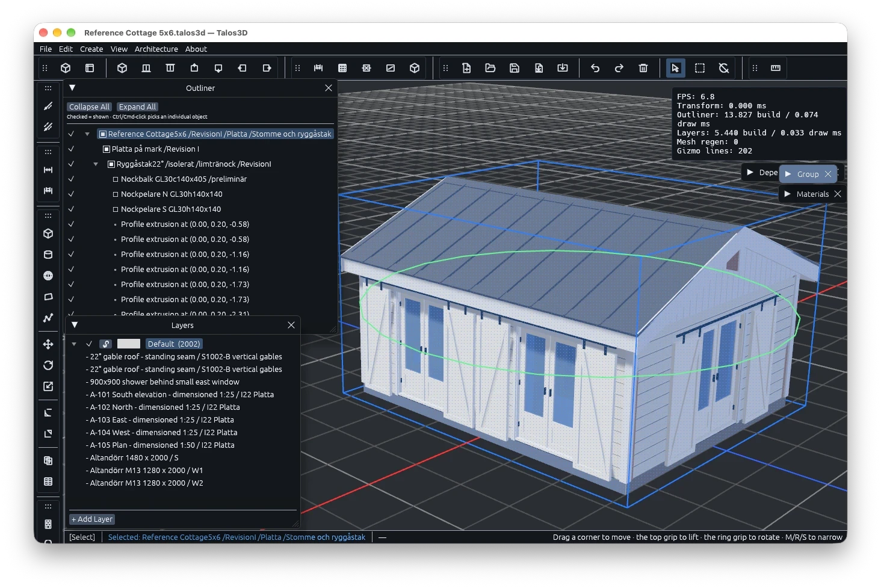This screenshot has width=881, height=588.
Task: Open the View menu
Action: point(119,49)
